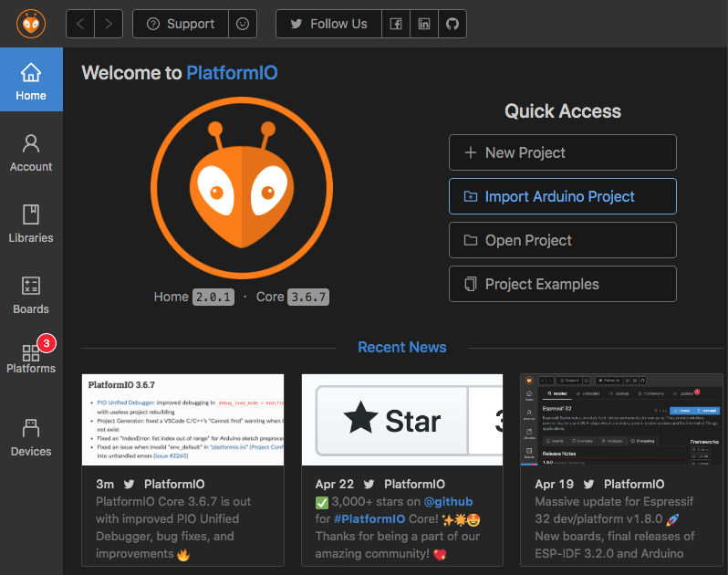Open the Facebook page icon

(x=396, y=24)
